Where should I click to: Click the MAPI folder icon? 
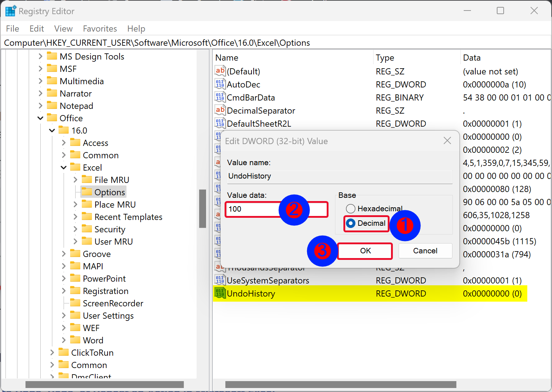[x=75, y=266]
